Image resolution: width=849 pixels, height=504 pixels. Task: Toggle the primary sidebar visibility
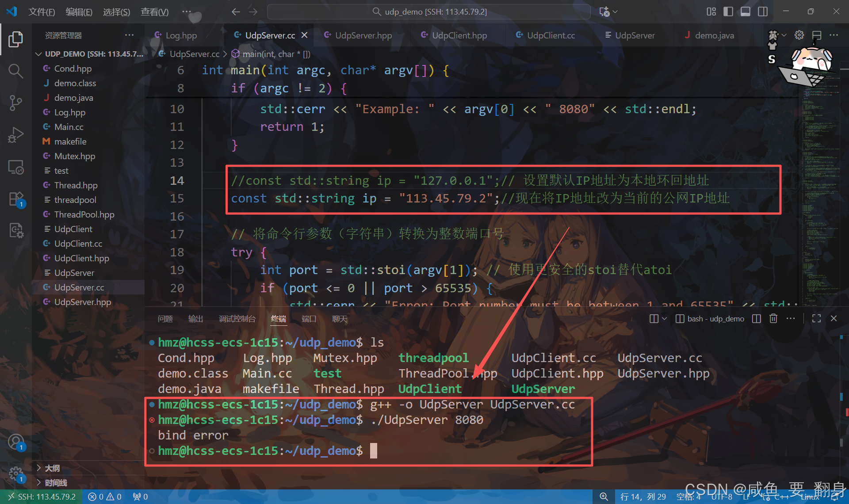point(728,11)
